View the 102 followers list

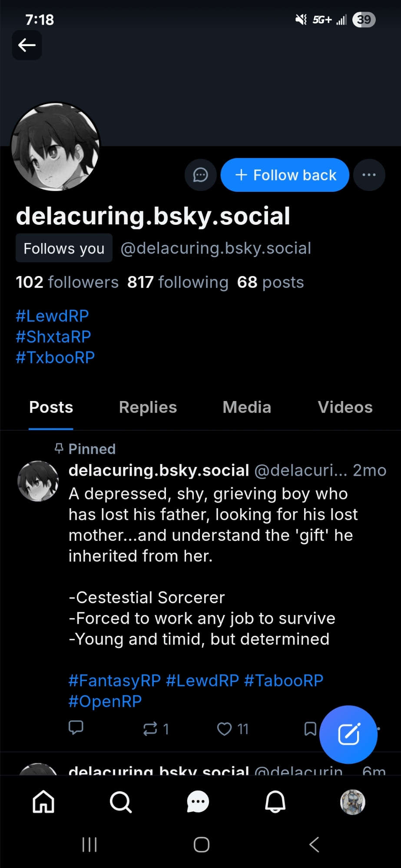67,283
